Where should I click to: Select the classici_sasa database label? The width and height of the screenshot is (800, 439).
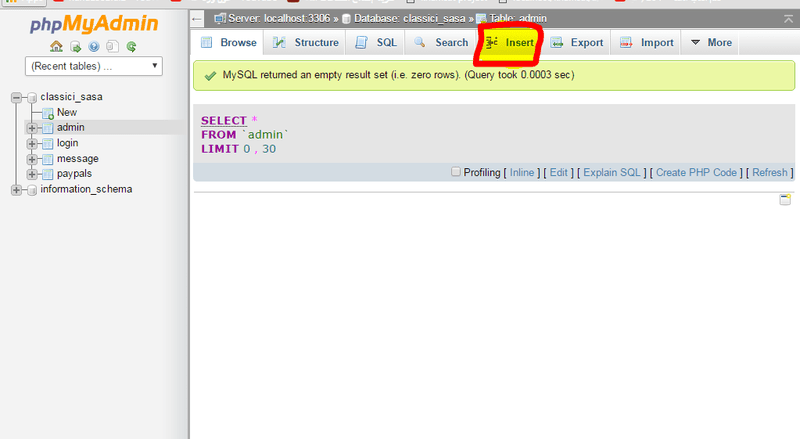[71, 97]
